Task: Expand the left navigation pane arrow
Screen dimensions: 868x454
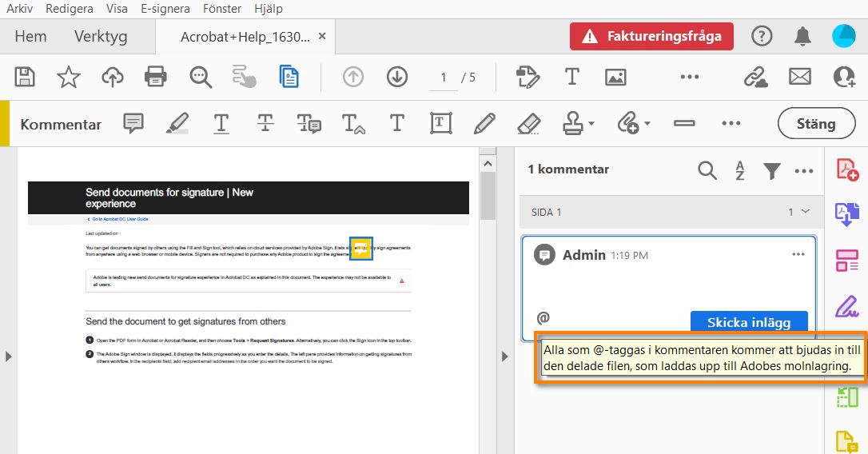Action: 8,356
